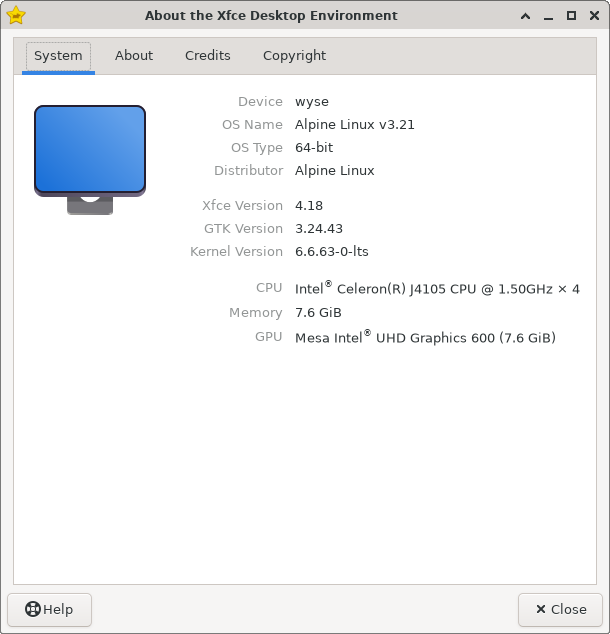
Task: Click the 'Kernel Version' label
Action: point(236,251)
